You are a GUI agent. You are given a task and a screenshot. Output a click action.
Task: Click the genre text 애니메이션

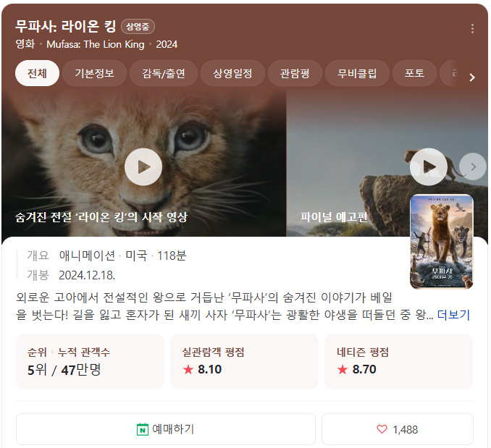point(87,255)
